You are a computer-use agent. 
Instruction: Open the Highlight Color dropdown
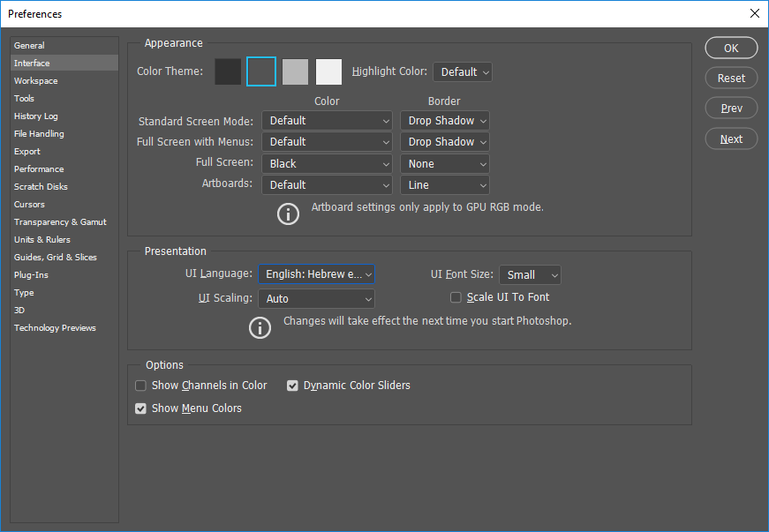(x=463, y=72)
